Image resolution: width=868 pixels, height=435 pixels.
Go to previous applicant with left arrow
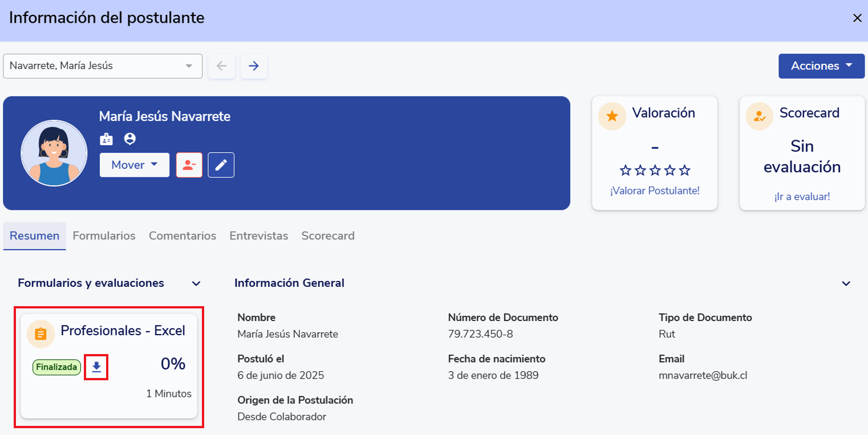[221, 66]
